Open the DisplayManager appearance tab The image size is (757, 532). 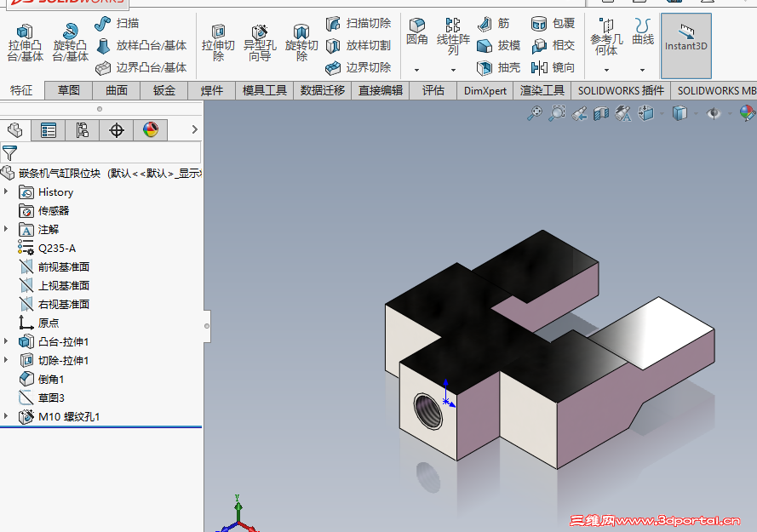[151, 130]
